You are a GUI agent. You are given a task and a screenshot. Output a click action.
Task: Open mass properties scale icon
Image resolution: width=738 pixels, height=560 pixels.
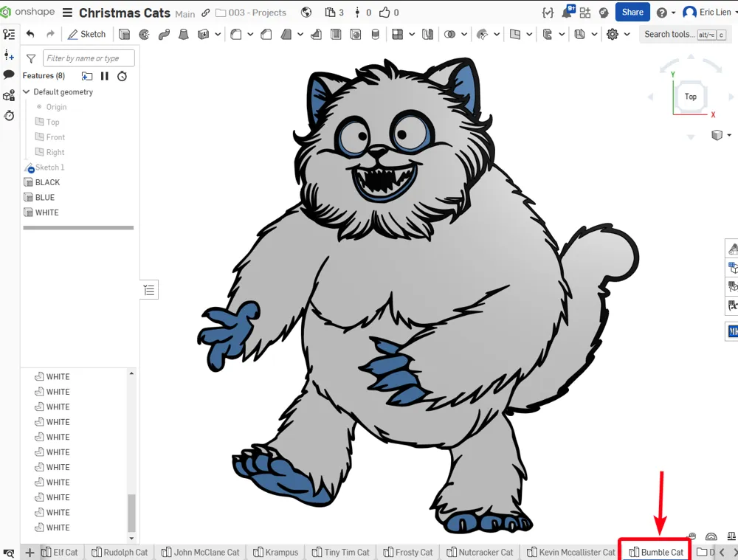[x=731, y=536]
